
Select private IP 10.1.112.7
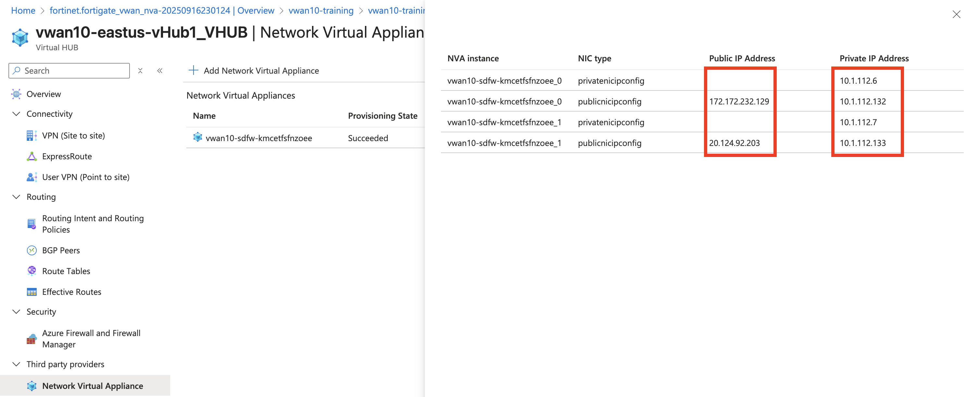click(858, 122)
